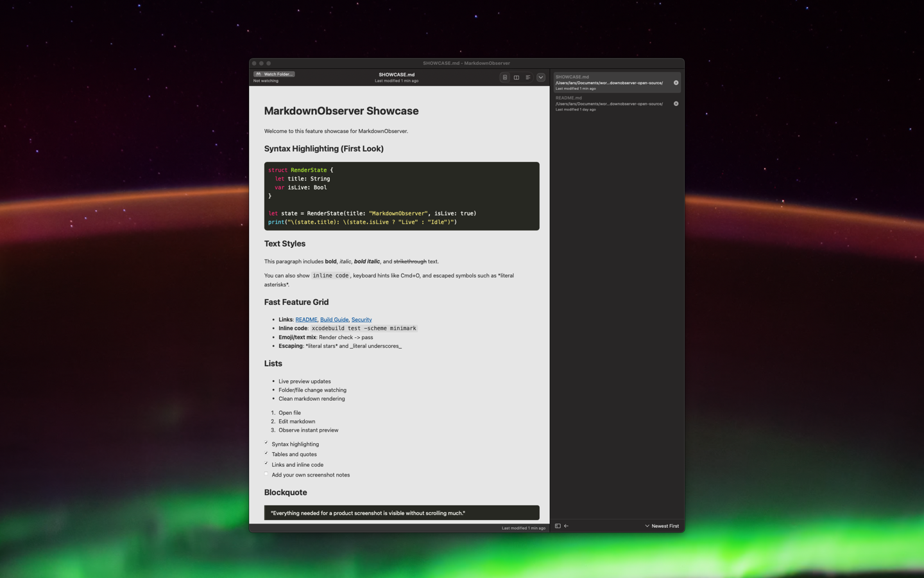Open the Build Guide link

pos(334,319)
